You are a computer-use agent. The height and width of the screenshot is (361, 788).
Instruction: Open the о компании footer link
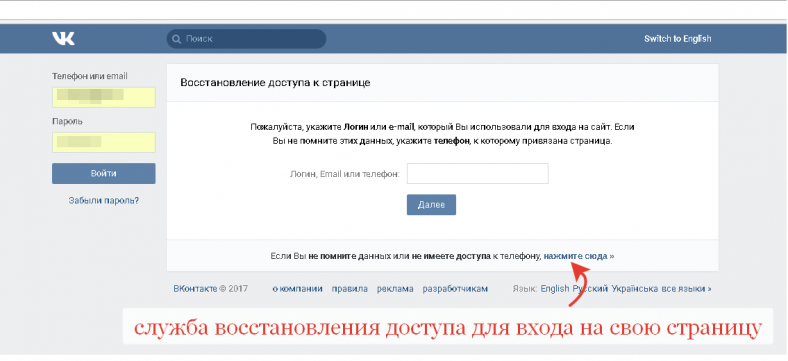[x=297, y=289]
